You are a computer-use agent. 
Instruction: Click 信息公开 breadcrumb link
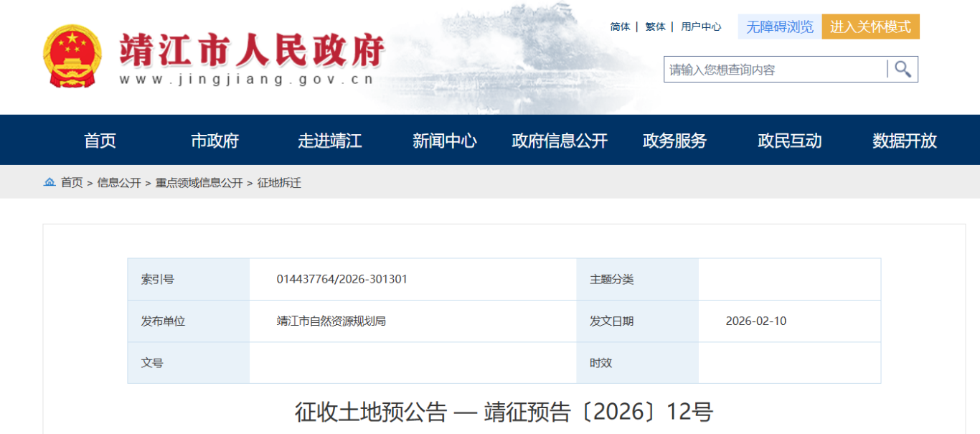[119, 183]
